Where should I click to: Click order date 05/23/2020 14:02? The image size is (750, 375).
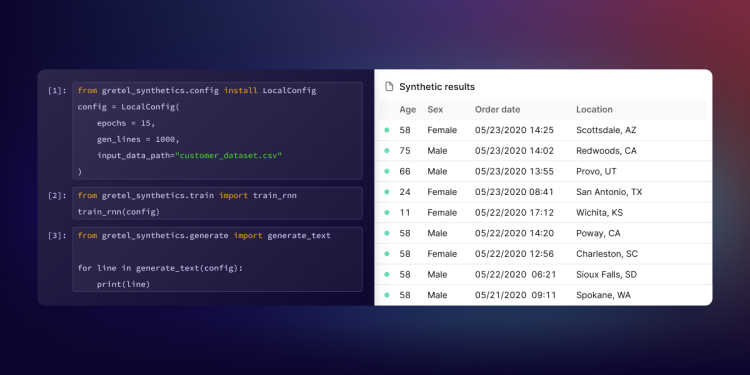(514, 151)
